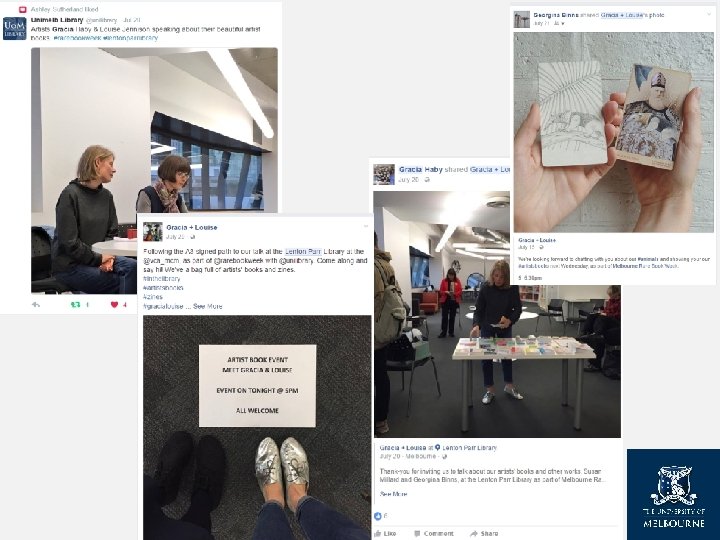
Task: Expand the post text with See More after #gracialouise
Action: tap(208, 306)
